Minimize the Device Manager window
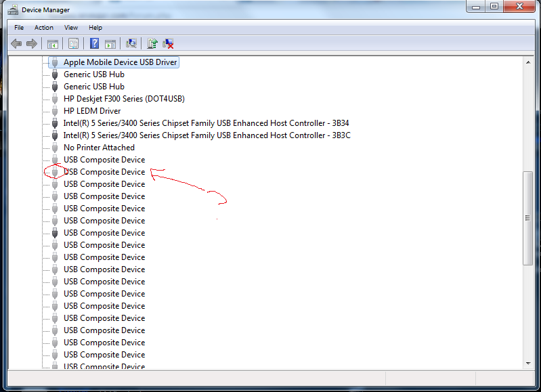This screenshot has height=392, width=541. tap(476, 6)
